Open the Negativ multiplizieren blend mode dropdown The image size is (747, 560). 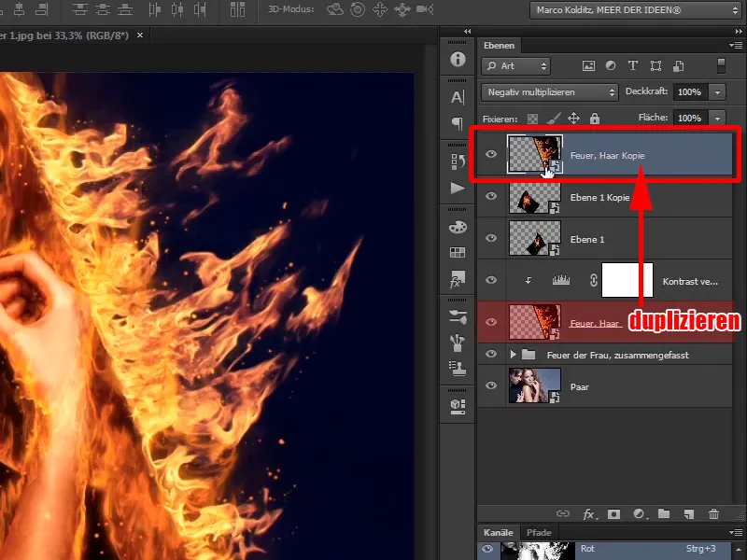click(x=550, y=92)
